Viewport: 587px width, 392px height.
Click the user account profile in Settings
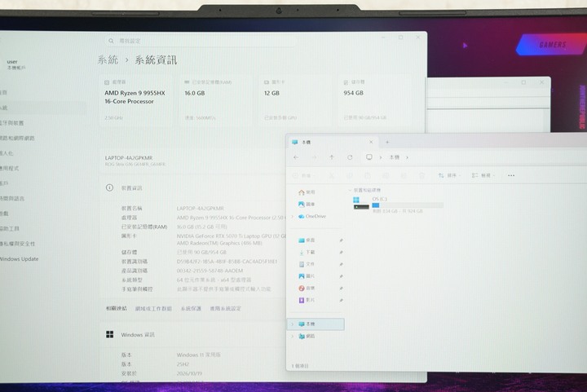[x=15, y=64]
